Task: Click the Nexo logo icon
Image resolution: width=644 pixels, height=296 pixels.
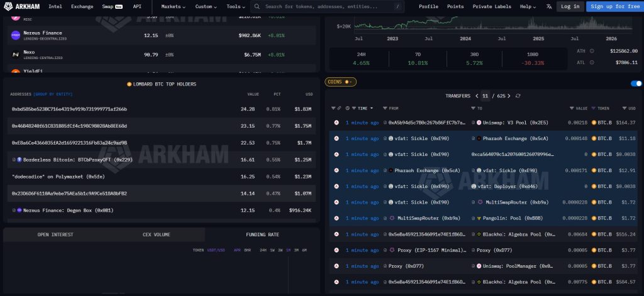Action: point(16,55)
